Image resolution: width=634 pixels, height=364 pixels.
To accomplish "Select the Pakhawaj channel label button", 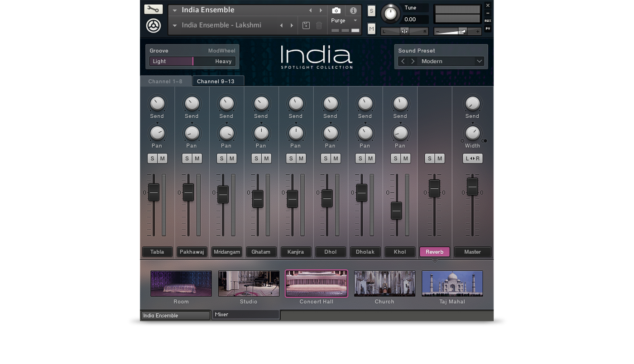I will click(x=192, y=252).
